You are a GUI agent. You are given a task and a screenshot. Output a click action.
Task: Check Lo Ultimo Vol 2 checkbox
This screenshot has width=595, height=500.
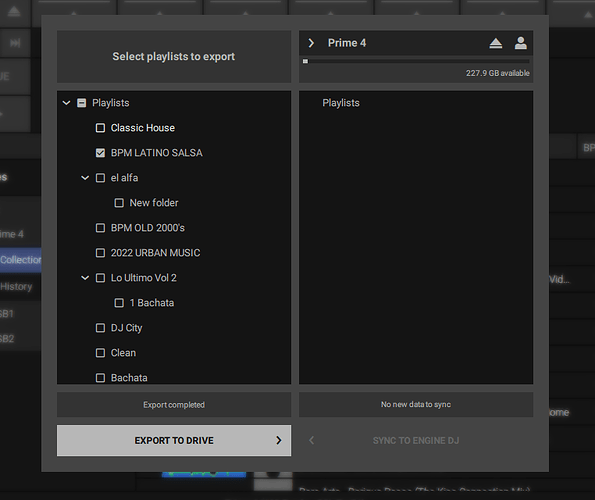click(100, 278)
